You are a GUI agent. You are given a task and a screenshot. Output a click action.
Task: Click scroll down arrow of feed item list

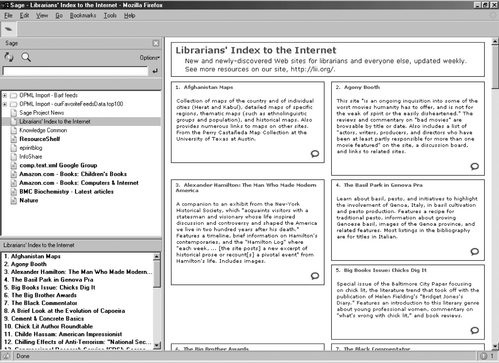tap(157, 345)
